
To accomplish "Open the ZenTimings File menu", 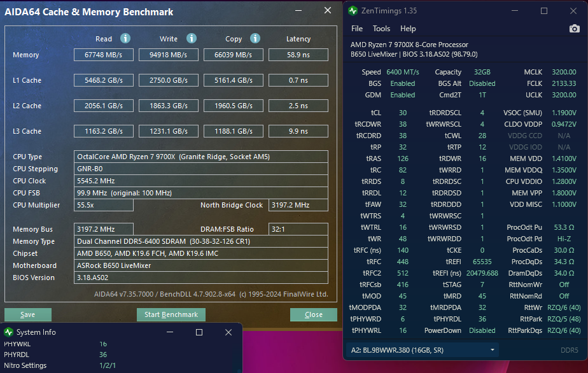I will 356,29.
